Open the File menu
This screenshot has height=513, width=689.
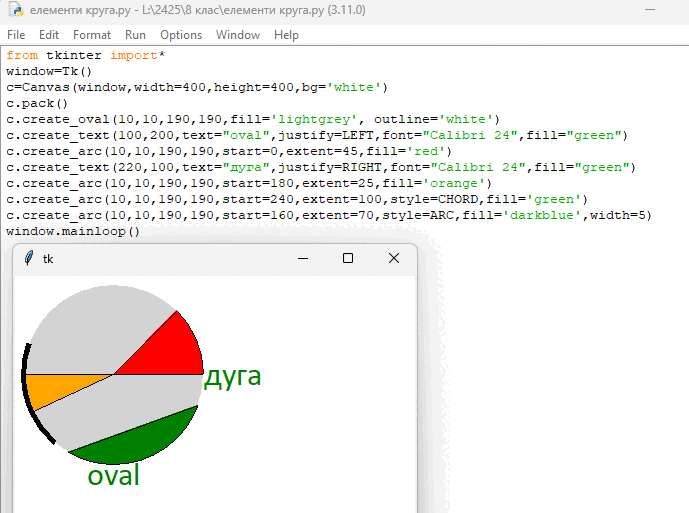tap(16, 35)
